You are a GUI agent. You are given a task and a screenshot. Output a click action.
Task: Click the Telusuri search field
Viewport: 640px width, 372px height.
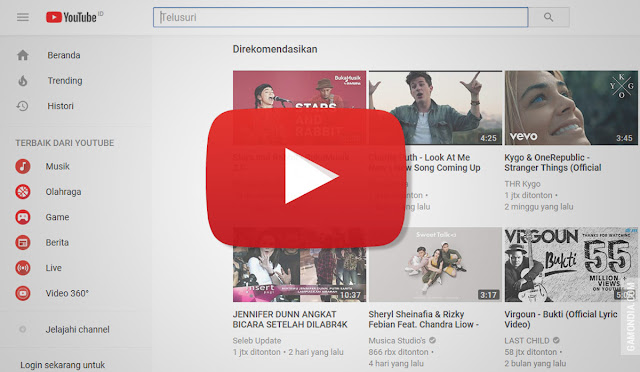(340, 17)
